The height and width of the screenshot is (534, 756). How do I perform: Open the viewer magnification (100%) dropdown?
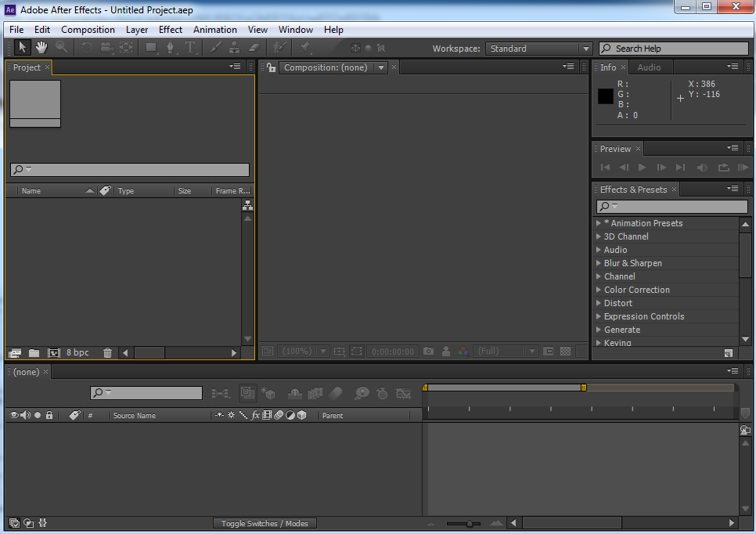tap(304, 352)
